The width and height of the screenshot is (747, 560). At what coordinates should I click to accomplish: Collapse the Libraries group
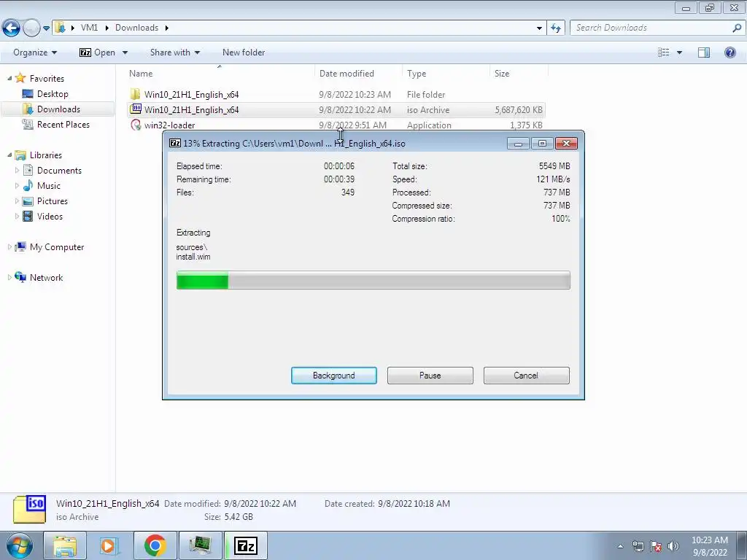pyautogui.click(x=9, y=155)
